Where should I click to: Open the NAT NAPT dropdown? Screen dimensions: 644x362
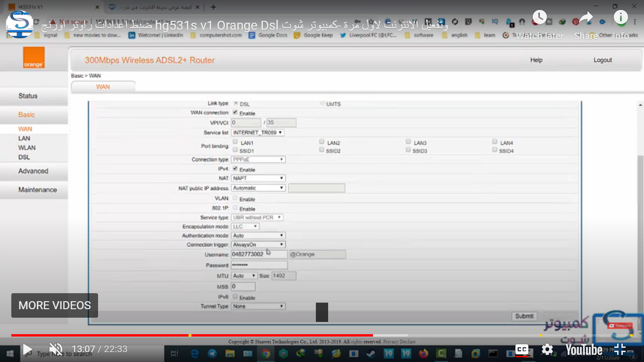point(258,178)
